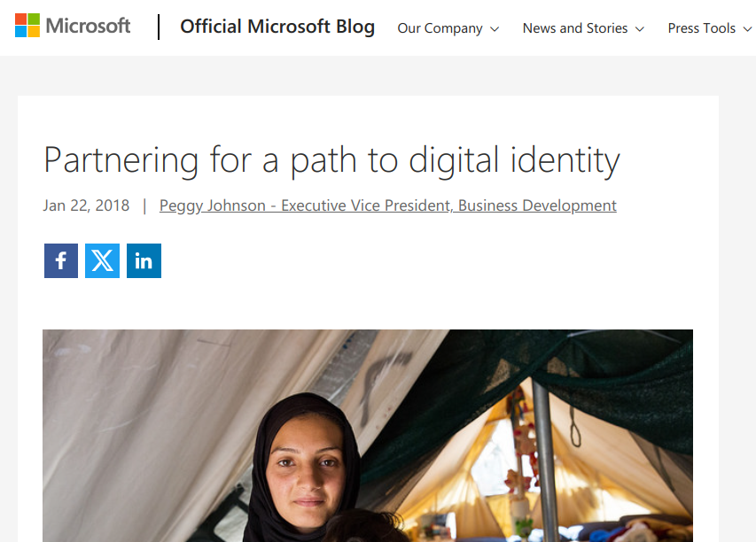Click chevron next to News and Stories

coord(639,29)
